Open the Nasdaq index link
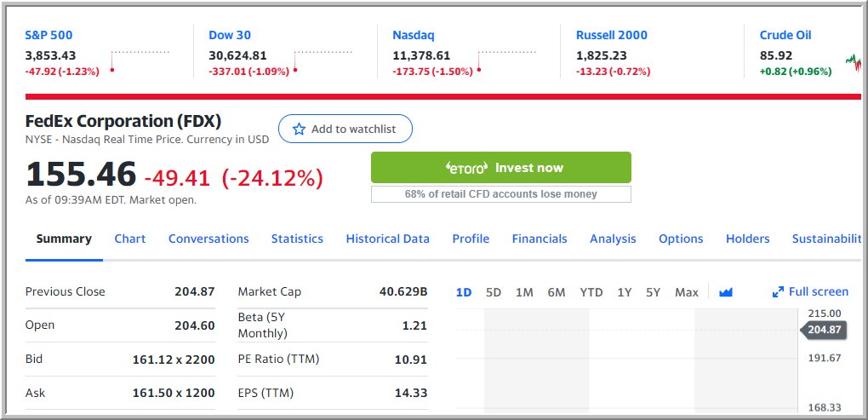 tap(414, 35)
